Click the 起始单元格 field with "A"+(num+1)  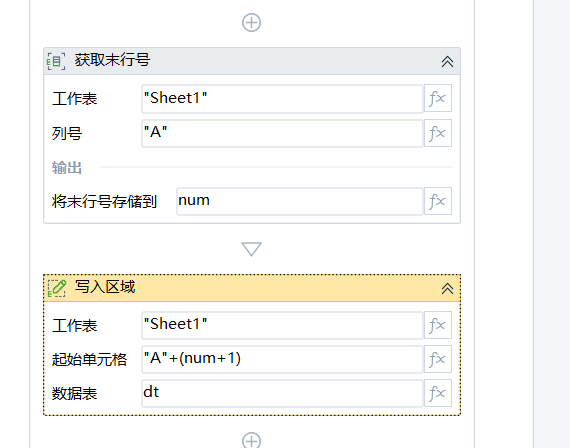(282, 359)
